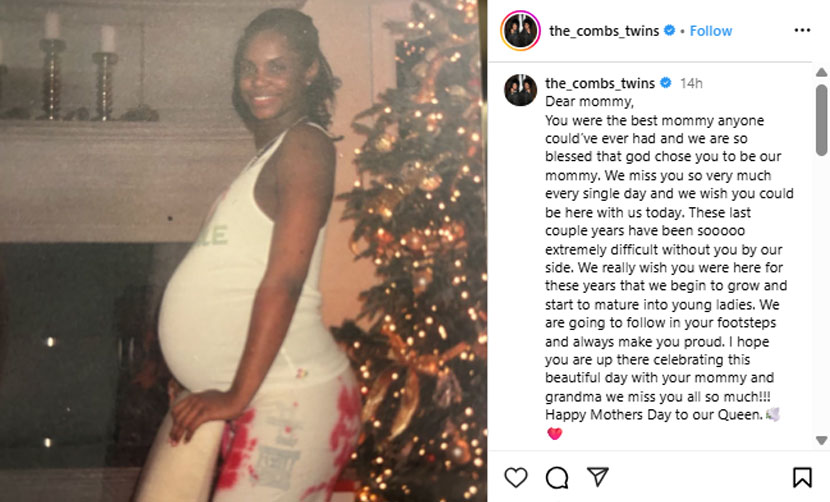This screenshot has width=830, height=502.
Task: View story from header profile picture
Action: click(520, 31)
